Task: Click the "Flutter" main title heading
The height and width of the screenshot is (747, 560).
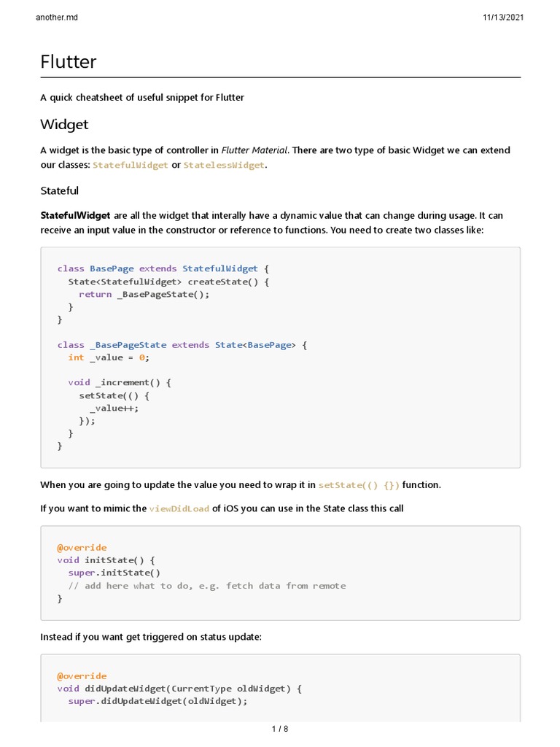Action: pos(69,62)
